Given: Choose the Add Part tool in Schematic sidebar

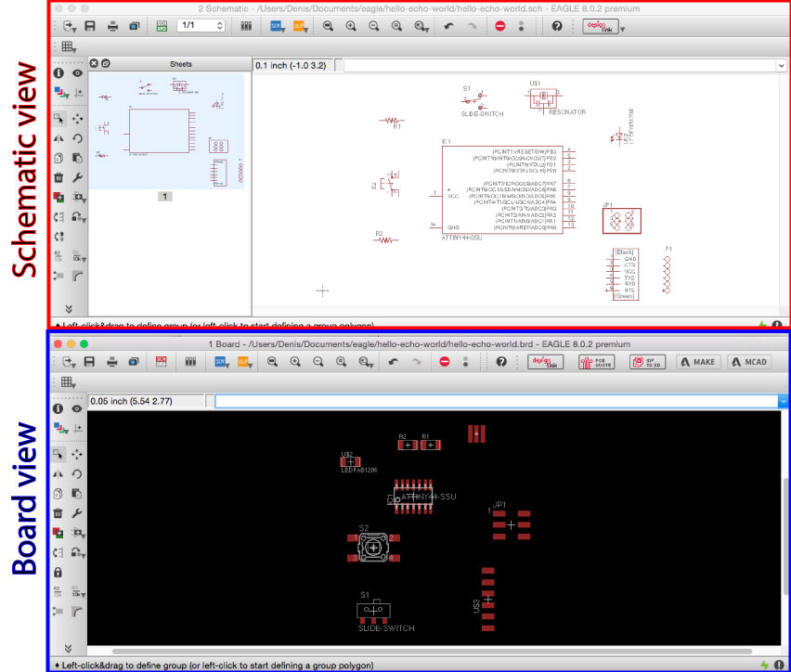Looking at the screenshot, I should [58, 198].
